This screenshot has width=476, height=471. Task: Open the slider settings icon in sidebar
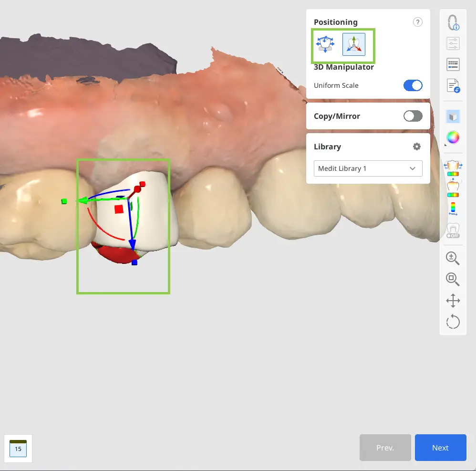tap(453, 43)
